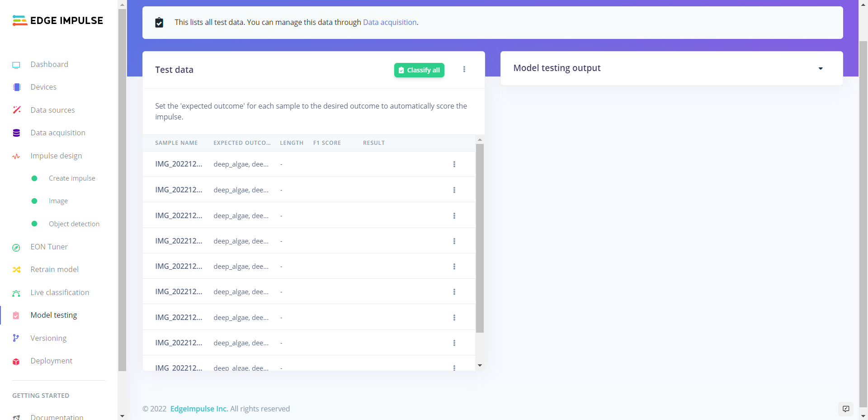Image resolution: width=868 pixels, height=420 pixels.
Task: Click the Deployment box icon
Action: pyautogui.click(x=16, y=362)
